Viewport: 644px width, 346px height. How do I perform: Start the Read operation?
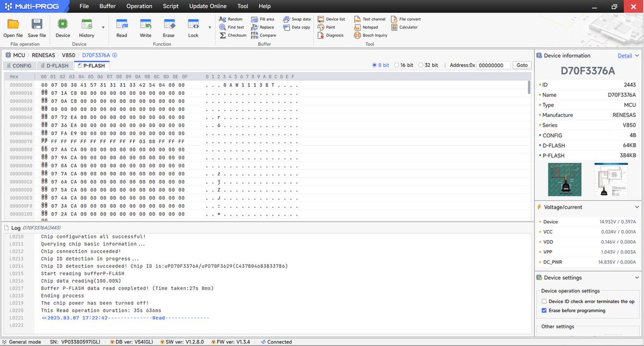pos(122,24)
